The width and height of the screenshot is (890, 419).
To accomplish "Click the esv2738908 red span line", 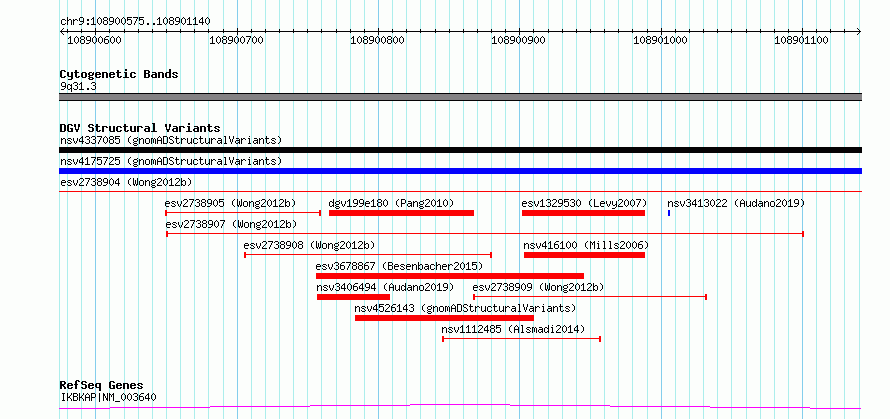I will click(368, 255).
